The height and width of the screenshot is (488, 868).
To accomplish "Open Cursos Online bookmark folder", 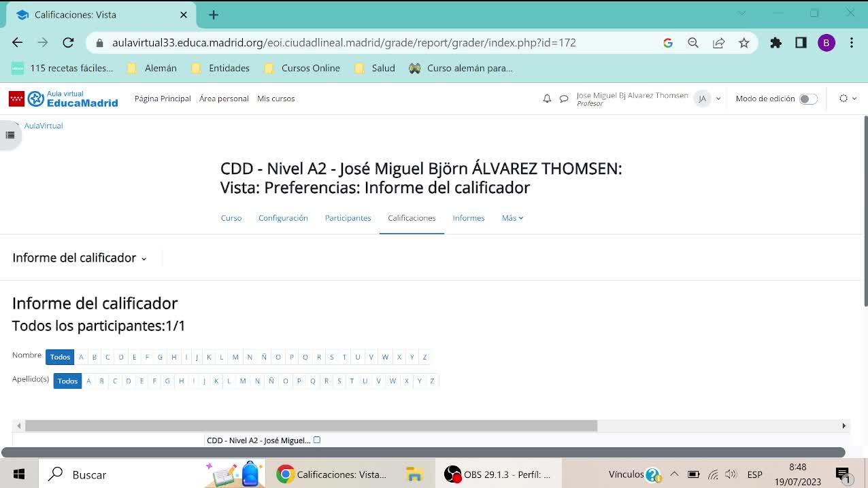I will click(301, 68).
